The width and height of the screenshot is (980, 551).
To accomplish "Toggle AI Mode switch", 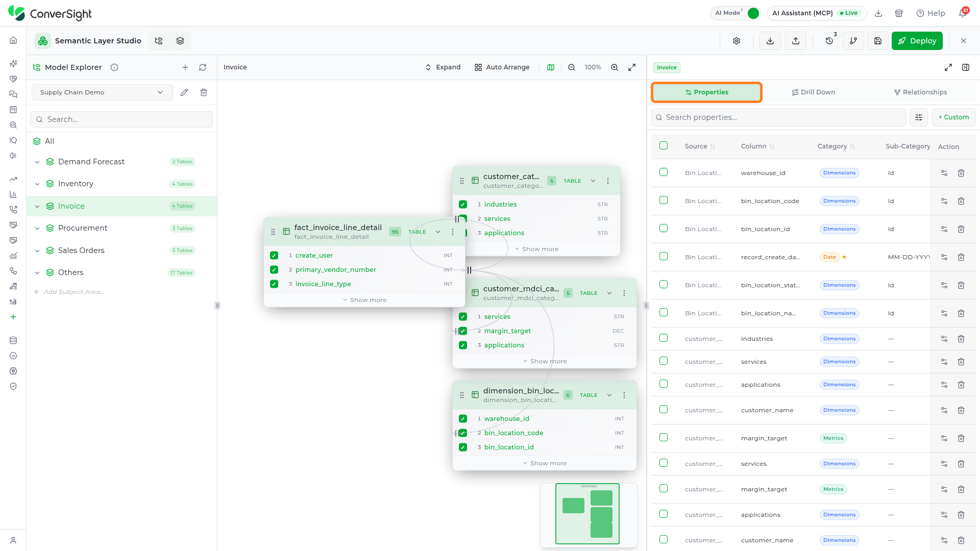I will [x=753, y=13].
